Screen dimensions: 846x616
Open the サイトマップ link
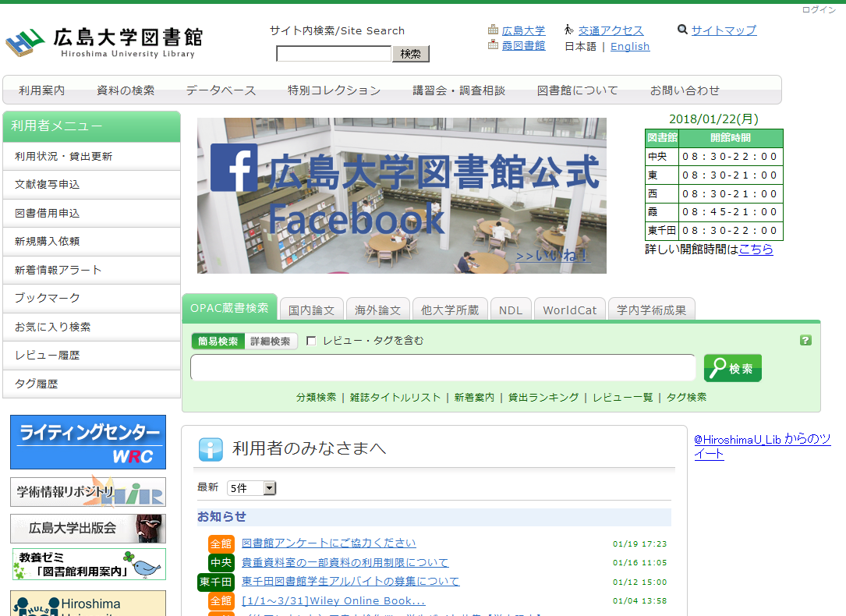(724, 30)
